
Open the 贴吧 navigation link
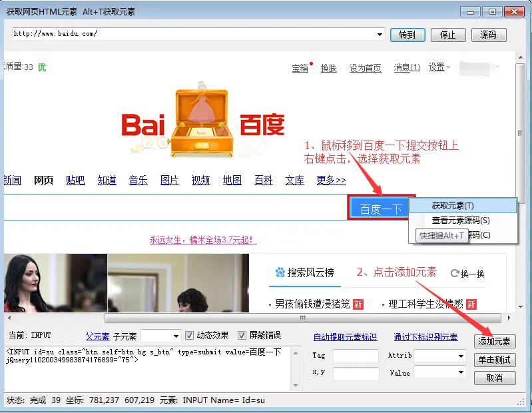point(75,180)
